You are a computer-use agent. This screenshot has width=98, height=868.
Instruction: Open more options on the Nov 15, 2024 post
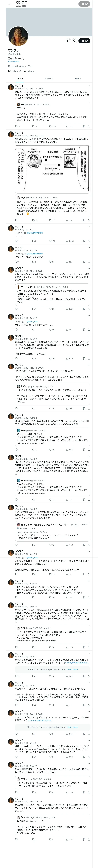click(x=89, y=86)
